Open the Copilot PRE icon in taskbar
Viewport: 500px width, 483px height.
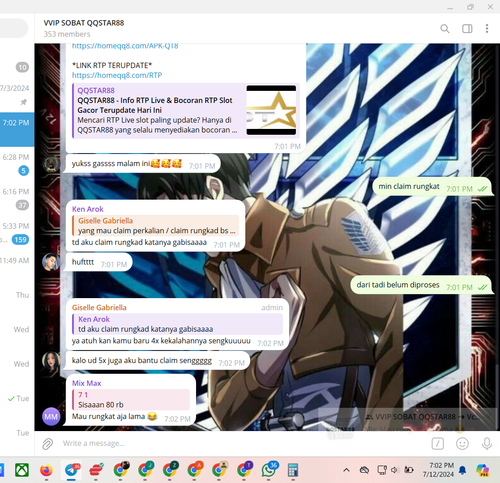coord(482,470)
